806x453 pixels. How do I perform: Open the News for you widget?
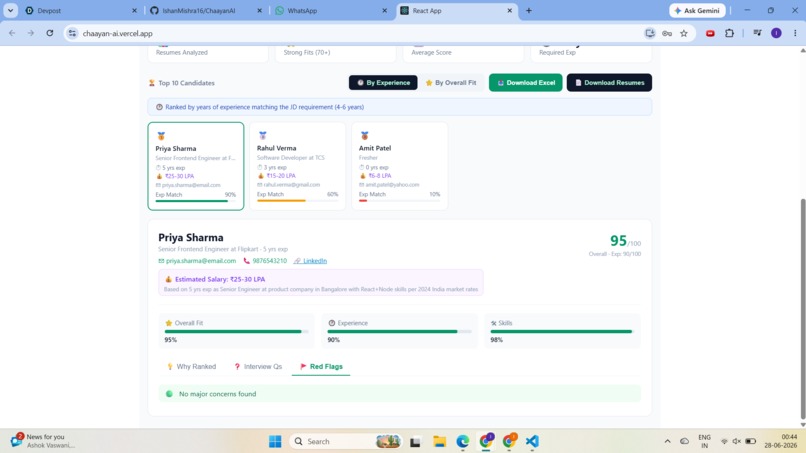[x=44, y=441]
